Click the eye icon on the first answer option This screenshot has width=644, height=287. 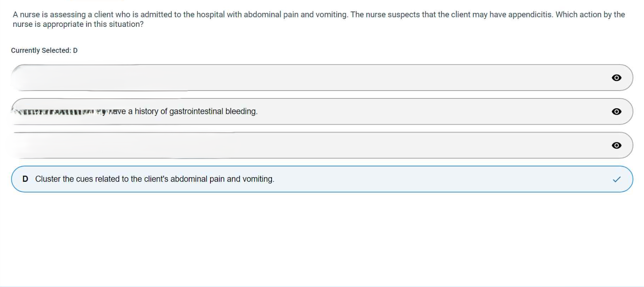pyautogui.click(x=616, y=78)
